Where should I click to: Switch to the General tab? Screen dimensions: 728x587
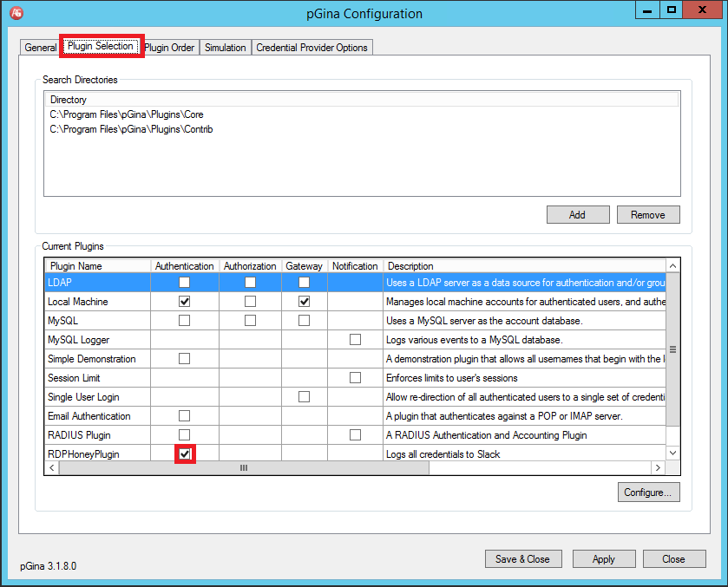coord(40,48)
